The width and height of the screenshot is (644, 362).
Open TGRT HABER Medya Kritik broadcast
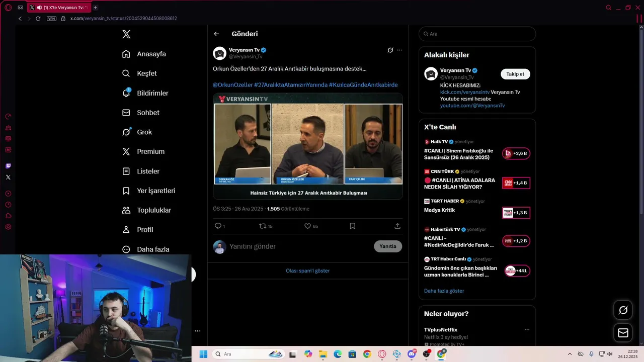pyautogui.click(x=477, y=209)
